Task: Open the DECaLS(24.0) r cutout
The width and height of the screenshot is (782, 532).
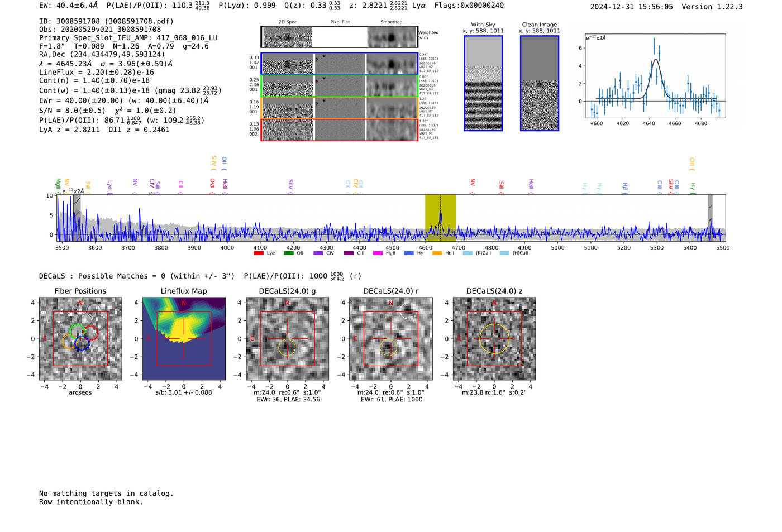Action: [391, 339]
